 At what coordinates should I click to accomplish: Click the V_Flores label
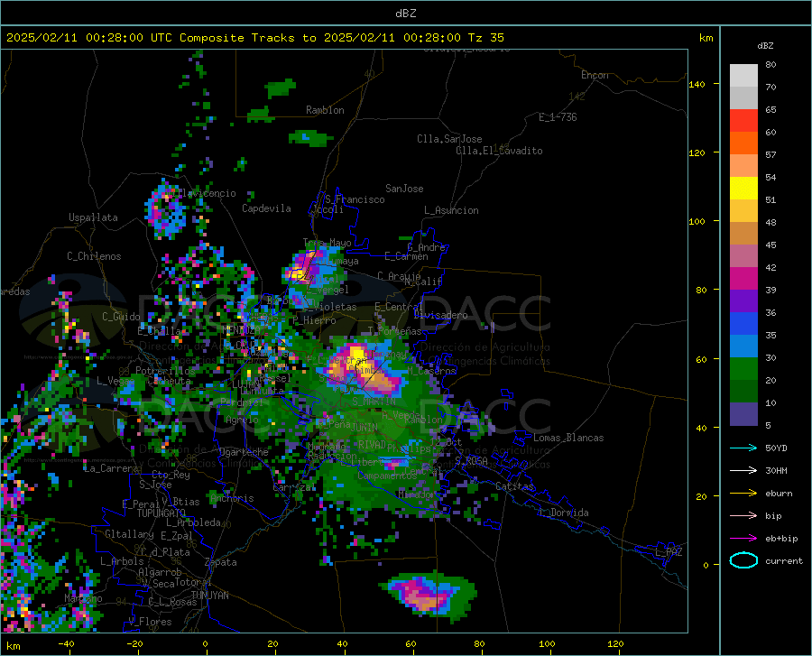(x=150, y=621)
